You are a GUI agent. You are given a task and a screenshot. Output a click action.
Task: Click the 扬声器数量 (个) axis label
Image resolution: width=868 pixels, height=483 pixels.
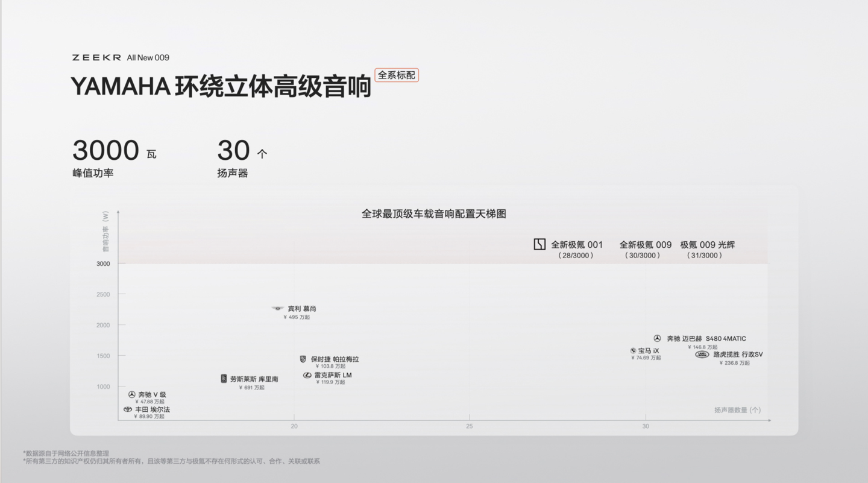pos(738,410)
